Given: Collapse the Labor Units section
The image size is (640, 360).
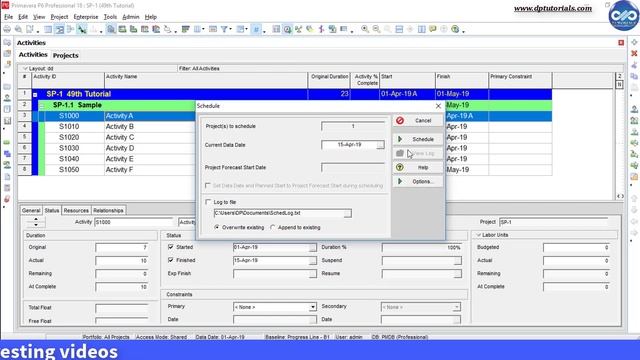Looking at the screenshot, I should (x=478, y=235).
